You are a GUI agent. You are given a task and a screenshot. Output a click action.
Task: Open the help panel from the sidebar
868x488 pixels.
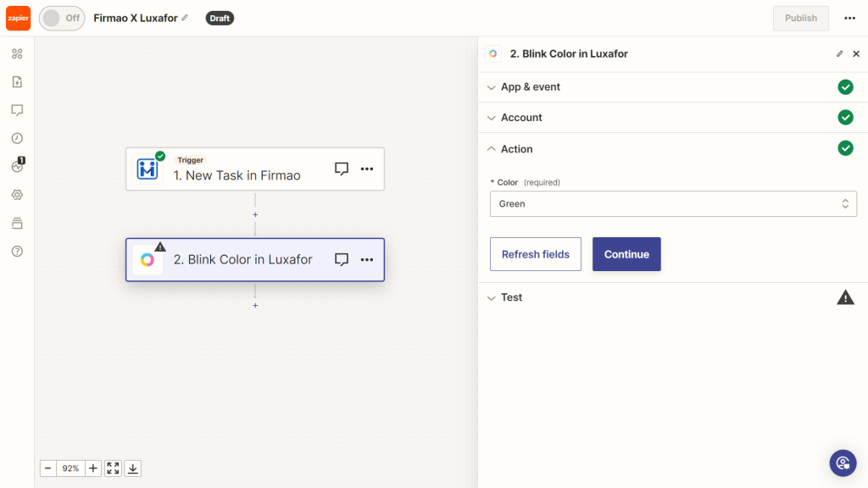click(17, 251)
